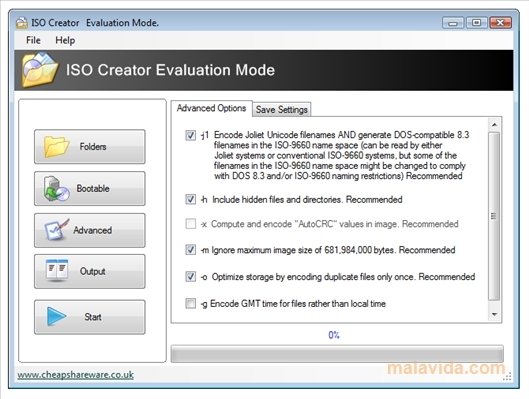Maximize the ISO Creator window
Viewport: 529px width, 399px height.
point(476,23)
